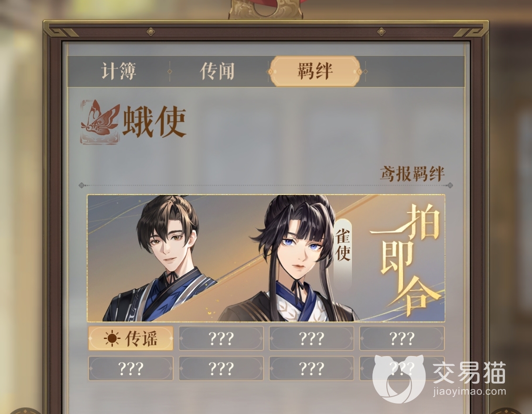
Task: Select the 传谣 skill button
Action: 131,339
